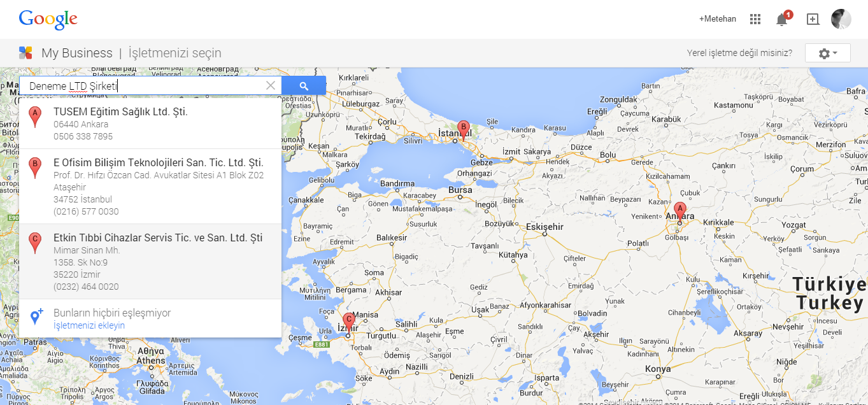Click the red pin C in results list
Screen dimensions: 868x405
tap(35, 243)
